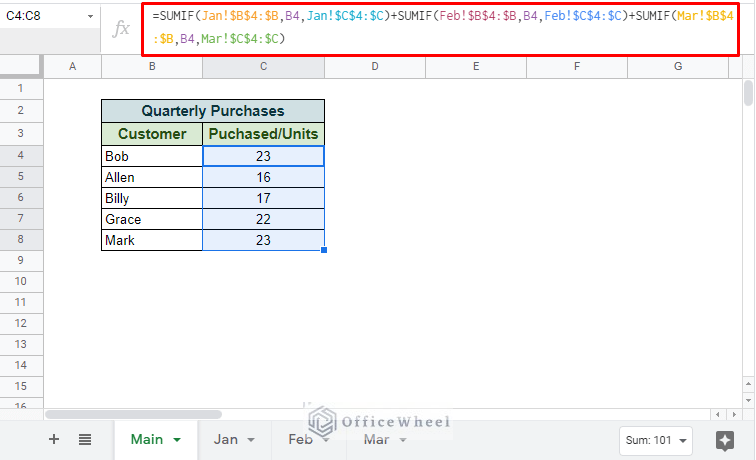756x460 pixels.
Task: Click the horizontal scrollbar thumb
Action: coord(133,414)
